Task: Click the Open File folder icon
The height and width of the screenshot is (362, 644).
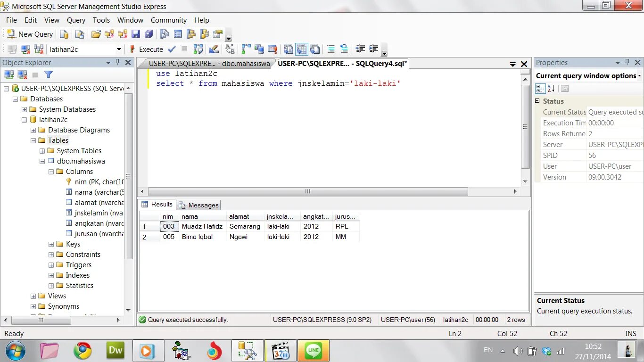Action: (x=96, y=34)
